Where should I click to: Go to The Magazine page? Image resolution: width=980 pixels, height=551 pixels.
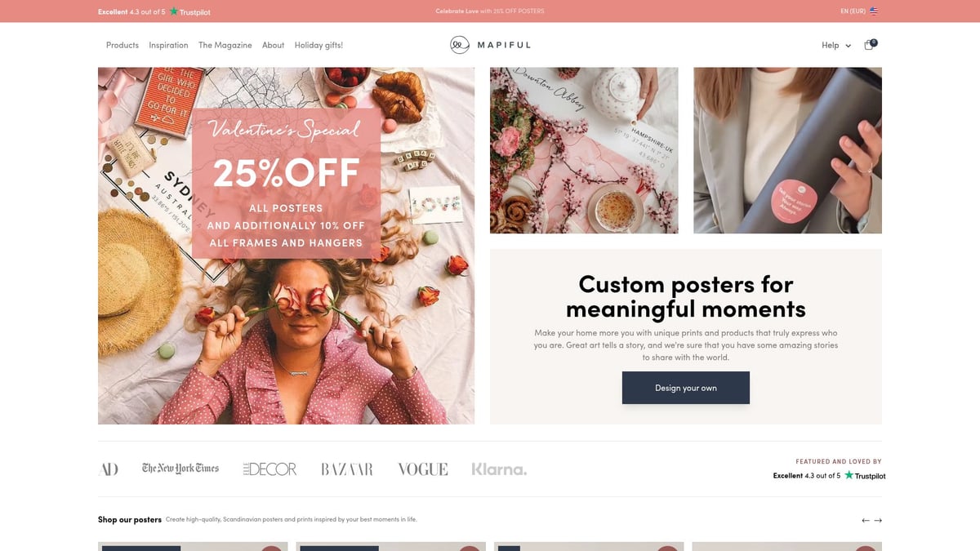pos(225,46)
